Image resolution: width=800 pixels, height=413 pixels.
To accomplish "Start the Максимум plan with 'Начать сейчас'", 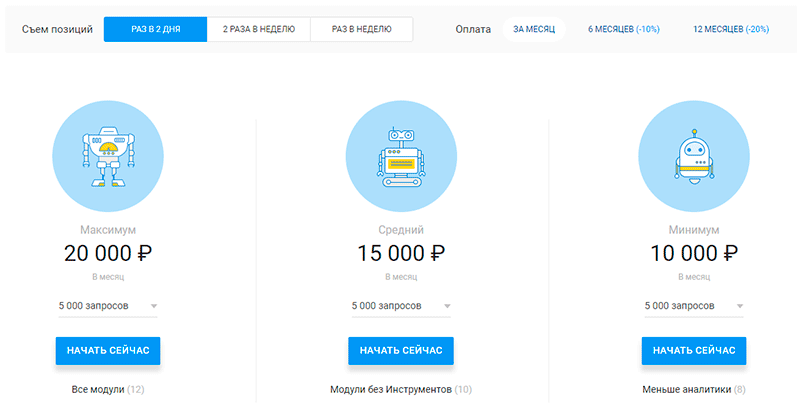I will [108, 351].
